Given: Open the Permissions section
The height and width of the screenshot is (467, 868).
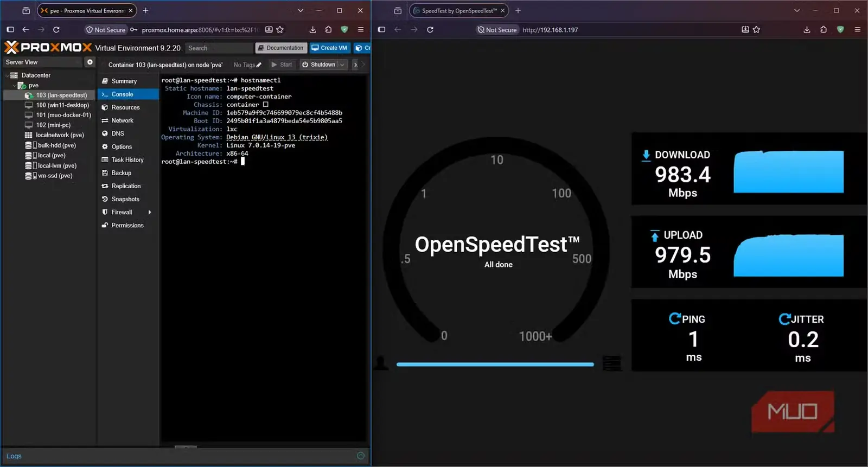Looking at the screenshot, I should pos(128,225).
